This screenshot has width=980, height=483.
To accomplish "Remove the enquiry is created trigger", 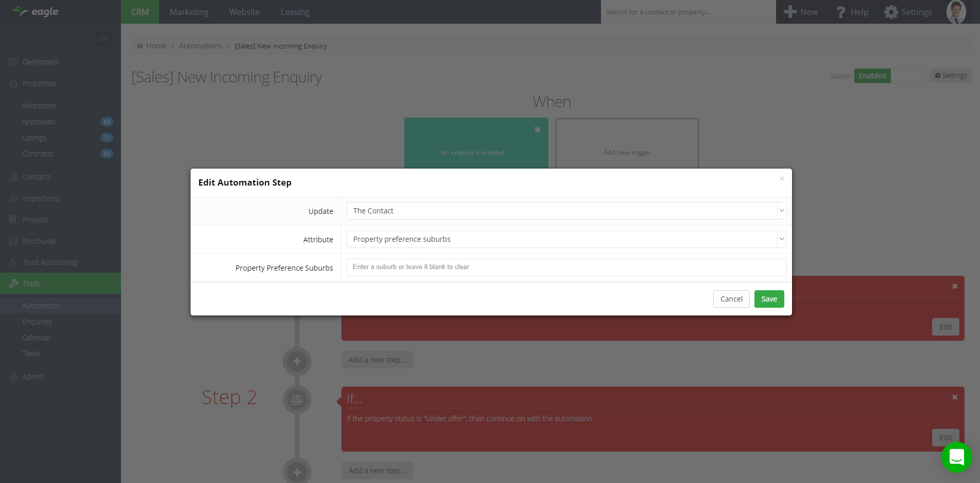I will point(537,130).
